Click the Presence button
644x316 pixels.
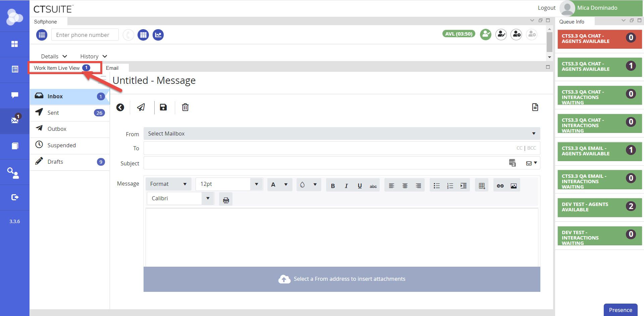[x=620, y=310]
